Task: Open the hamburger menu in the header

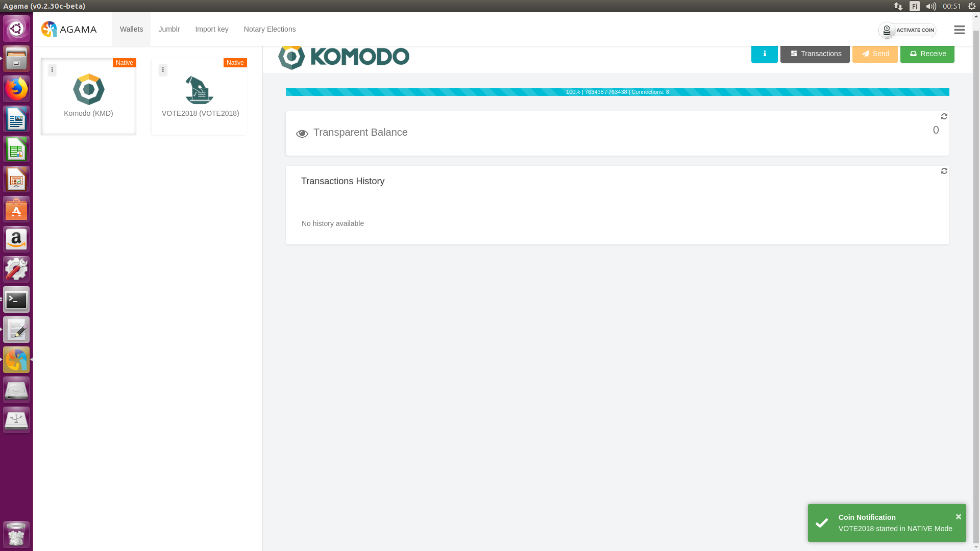Action: click(x=959, y=30)
